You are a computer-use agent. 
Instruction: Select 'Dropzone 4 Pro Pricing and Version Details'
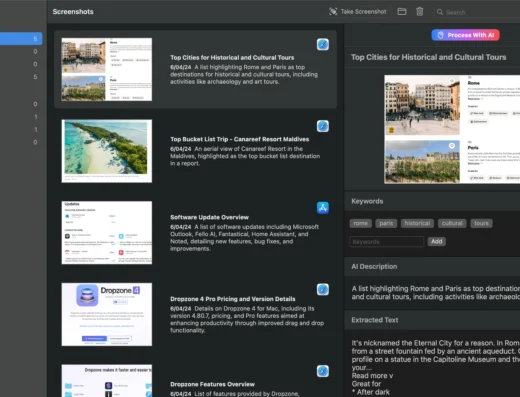pyautogui.click(x=233, y=299)
